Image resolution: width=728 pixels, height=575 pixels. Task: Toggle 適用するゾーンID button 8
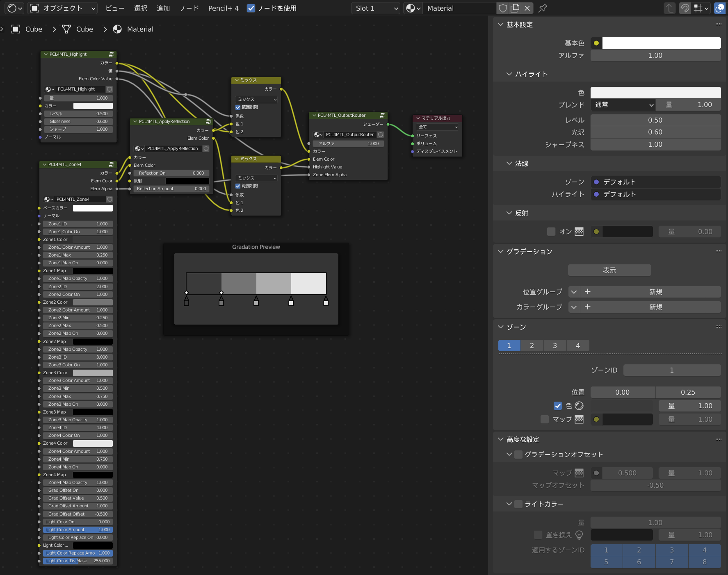point(705,562)
